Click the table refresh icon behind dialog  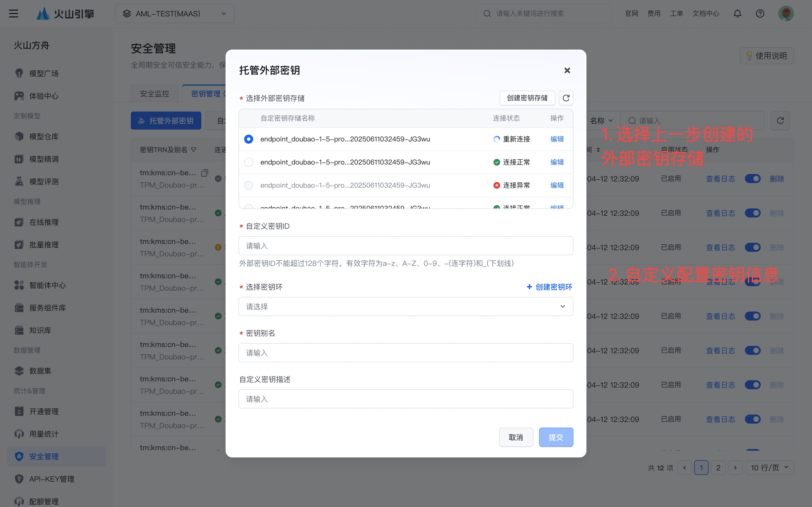point(780,120)
